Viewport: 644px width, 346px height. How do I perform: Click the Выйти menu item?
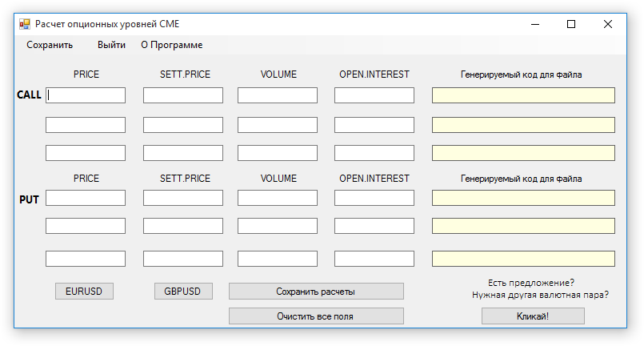(x=111, y=45)
